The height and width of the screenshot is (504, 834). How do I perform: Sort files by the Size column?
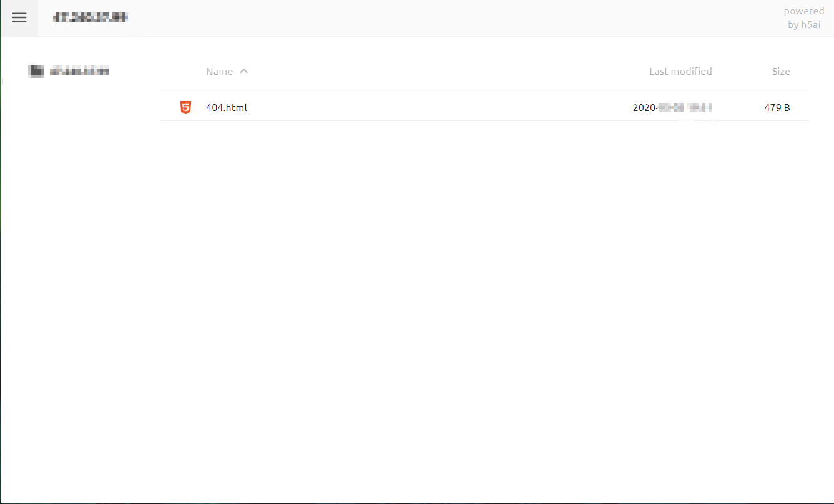pyautogui.click(x=780, y=72)
